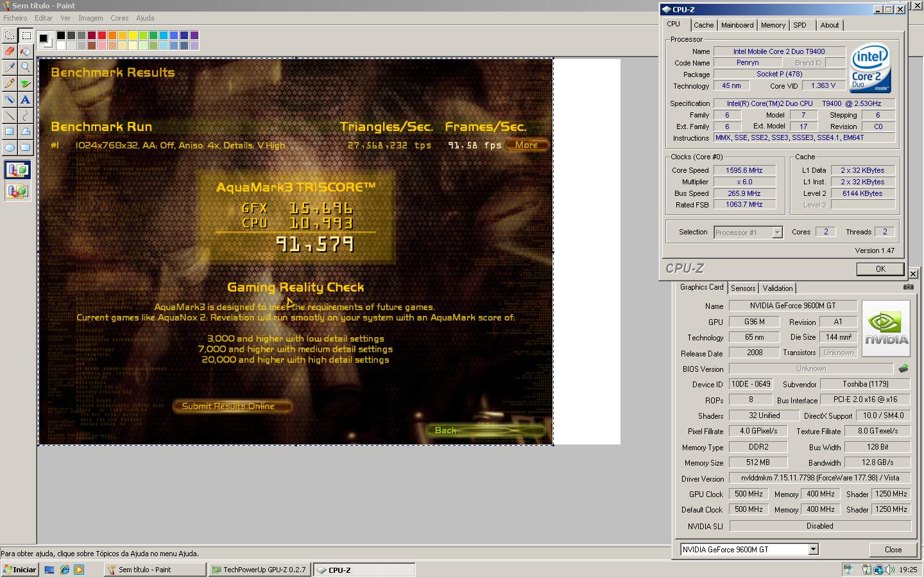Viewport: 924px width, 578px height.
Task: Pick the yellow color swatch
Action: tap(133, 35)
